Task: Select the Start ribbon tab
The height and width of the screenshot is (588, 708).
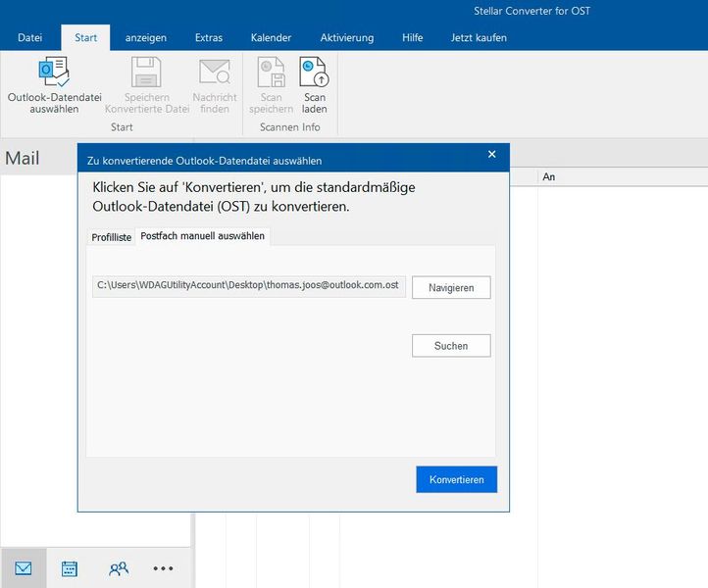Action: coord(85,37)
